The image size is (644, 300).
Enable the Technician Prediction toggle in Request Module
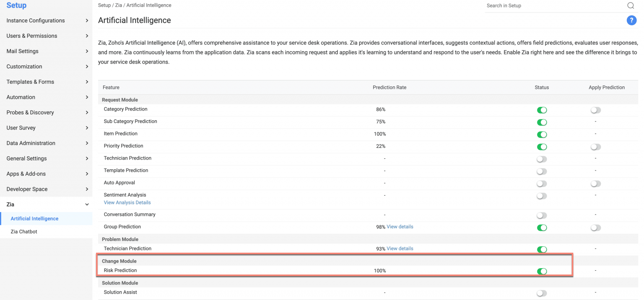pos(541,159)
